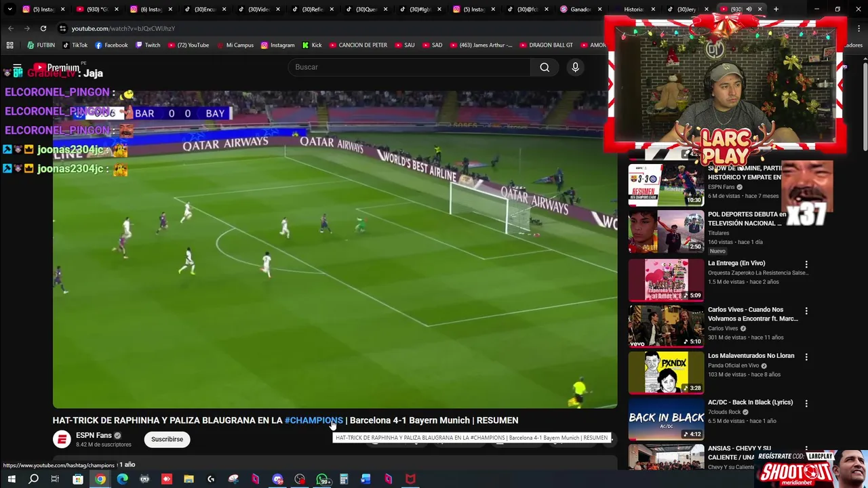Expand the tab search chevron
The image size is (868, 488).
[9, 9]
